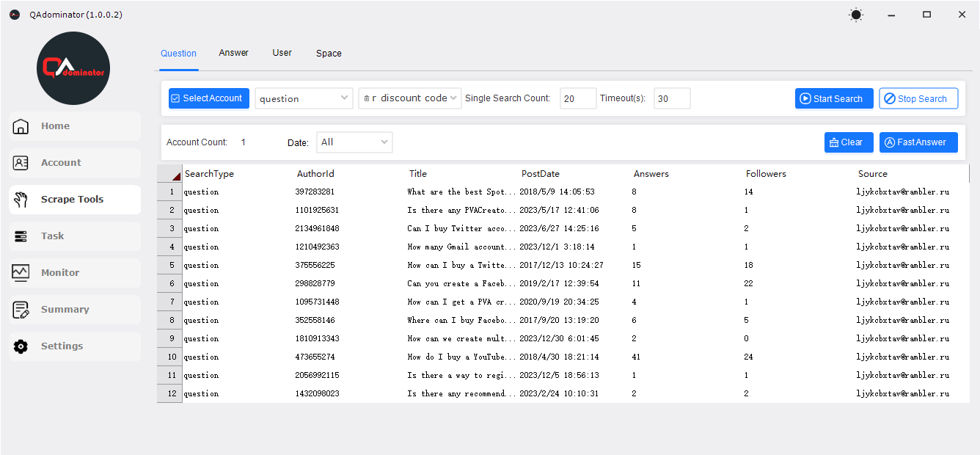
Task: Click the Account card icon in sidebar
Action: coord(21,163)
